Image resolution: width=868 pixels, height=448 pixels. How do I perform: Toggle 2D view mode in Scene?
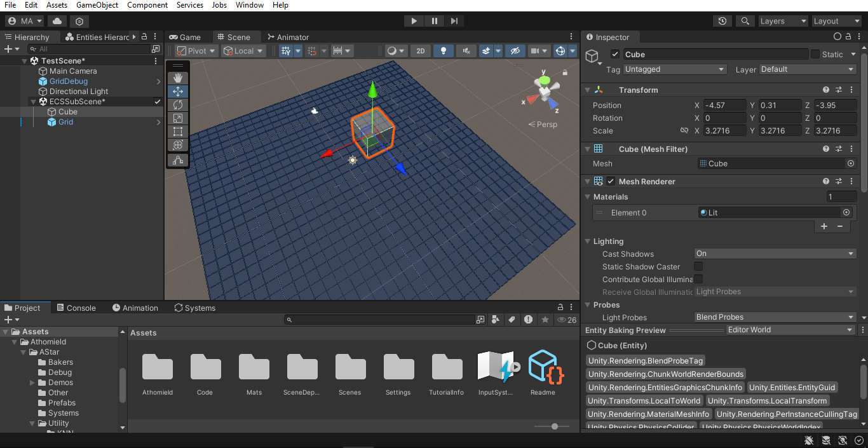pos(420,51)
